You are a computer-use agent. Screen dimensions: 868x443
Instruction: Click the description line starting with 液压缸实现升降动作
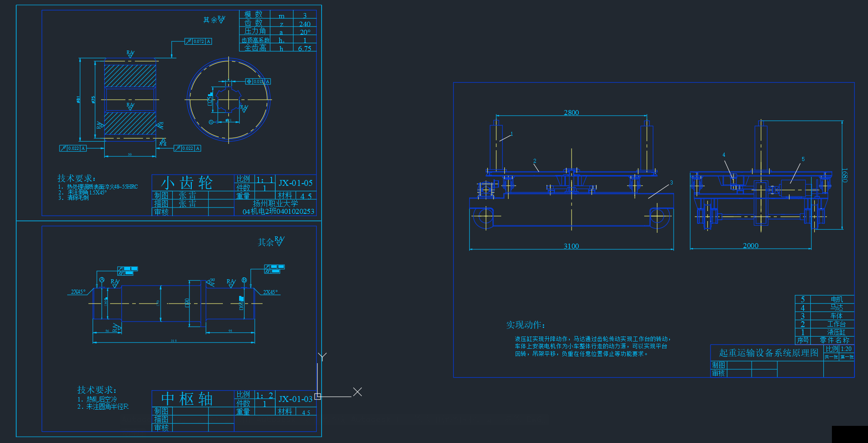point(593,339)
